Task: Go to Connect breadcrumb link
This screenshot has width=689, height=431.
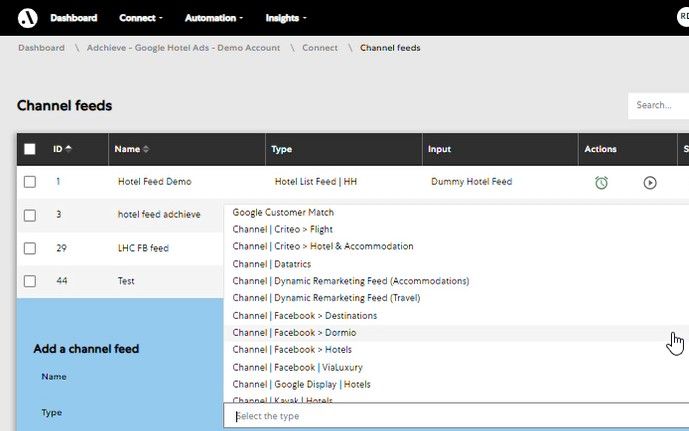Action: point(320,48)
